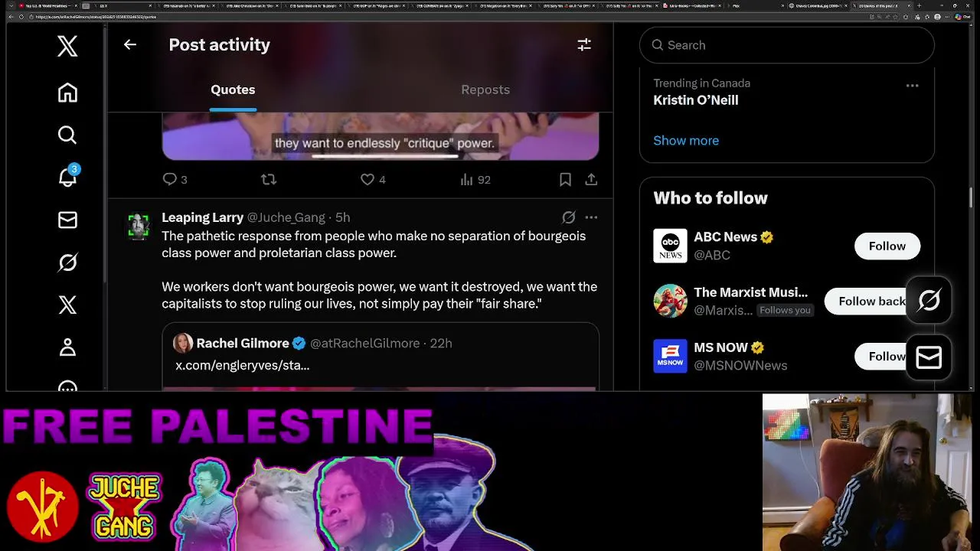Open Grok icon in left sidebar

click(x=67, y=262)
